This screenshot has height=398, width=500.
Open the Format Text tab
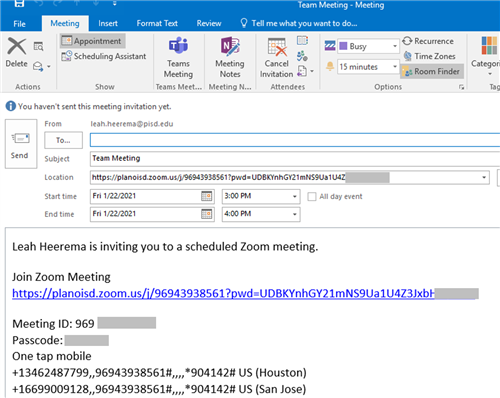point(157,23)
